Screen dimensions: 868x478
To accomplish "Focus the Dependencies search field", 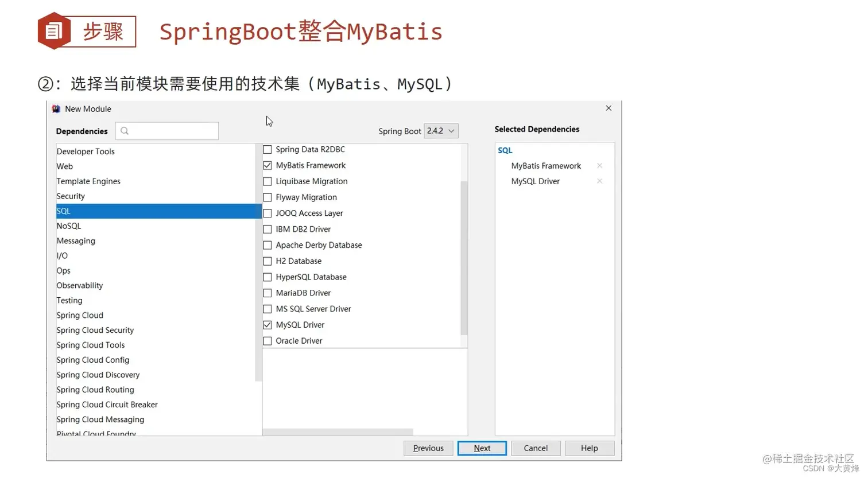I will click(167, 131).
